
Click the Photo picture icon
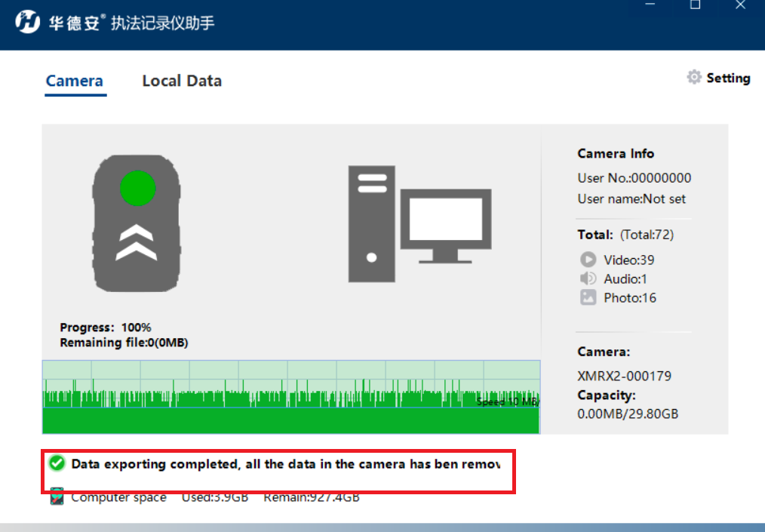588,297
